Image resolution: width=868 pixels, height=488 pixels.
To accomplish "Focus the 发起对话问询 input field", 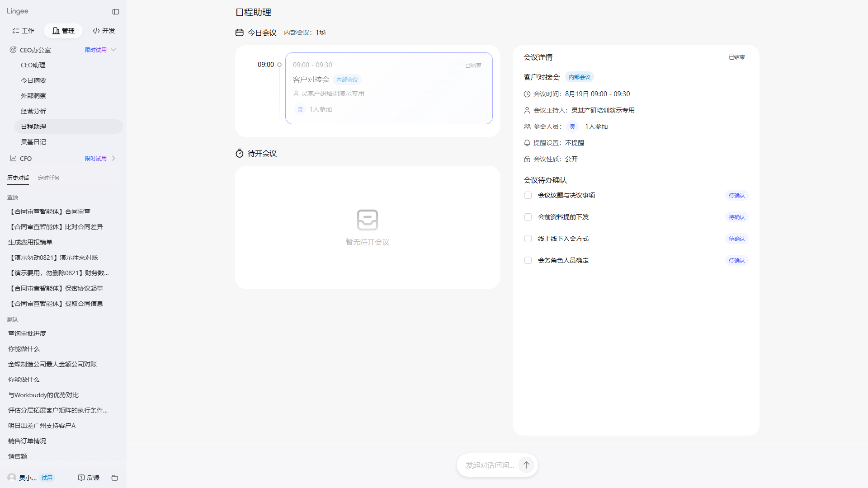I will coord(490,465).
